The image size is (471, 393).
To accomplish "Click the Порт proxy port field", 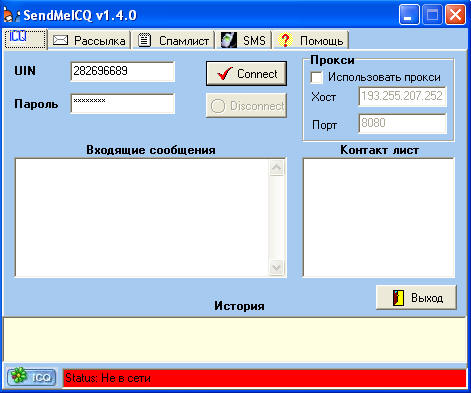I will point(403,123).
